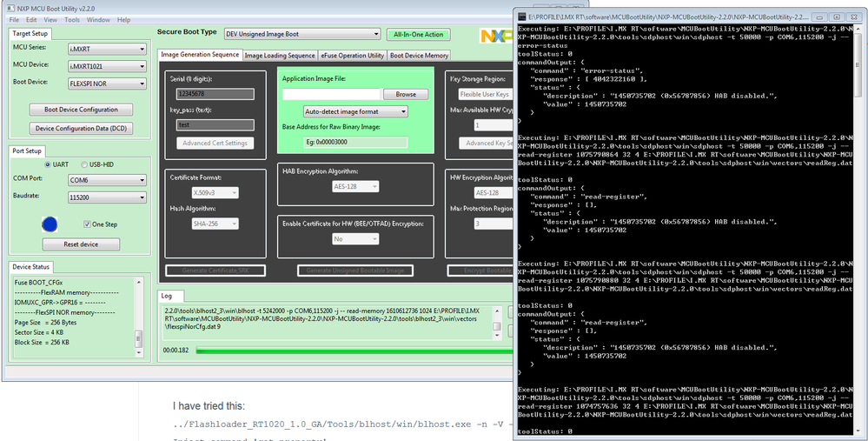
Task: Click 'I have tried this:' page text
Action: (x=209, y=406)
